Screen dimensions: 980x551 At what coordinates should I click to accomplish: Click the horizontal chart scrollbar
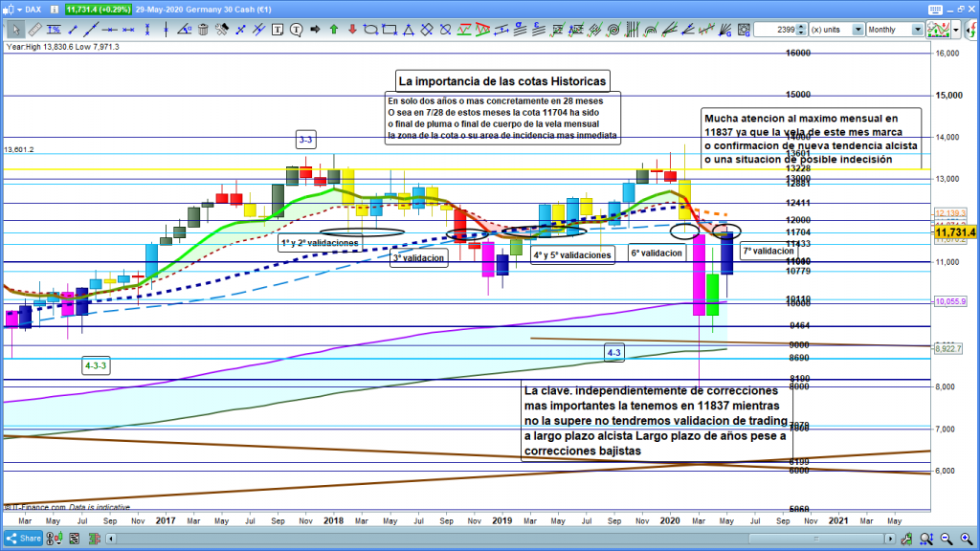(479, 538)
